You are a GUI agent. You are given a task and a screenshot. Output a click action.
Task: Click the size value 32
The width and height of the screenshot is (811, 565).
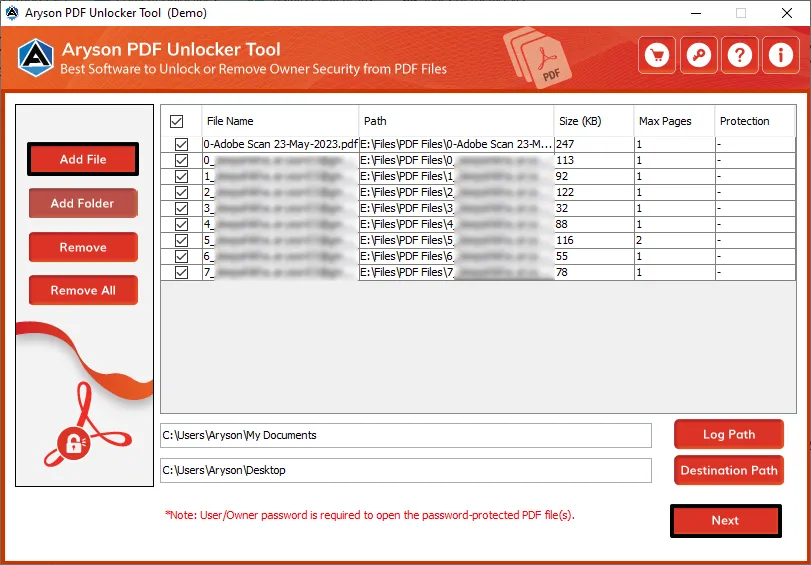pos(562,209)
